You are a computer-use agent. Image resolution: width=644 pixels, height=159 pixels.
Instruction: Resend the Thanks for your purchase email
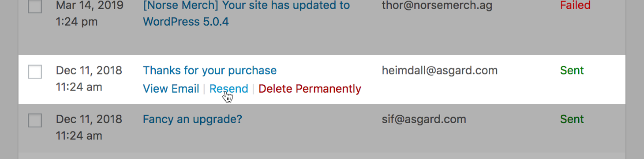coord(228,89)
